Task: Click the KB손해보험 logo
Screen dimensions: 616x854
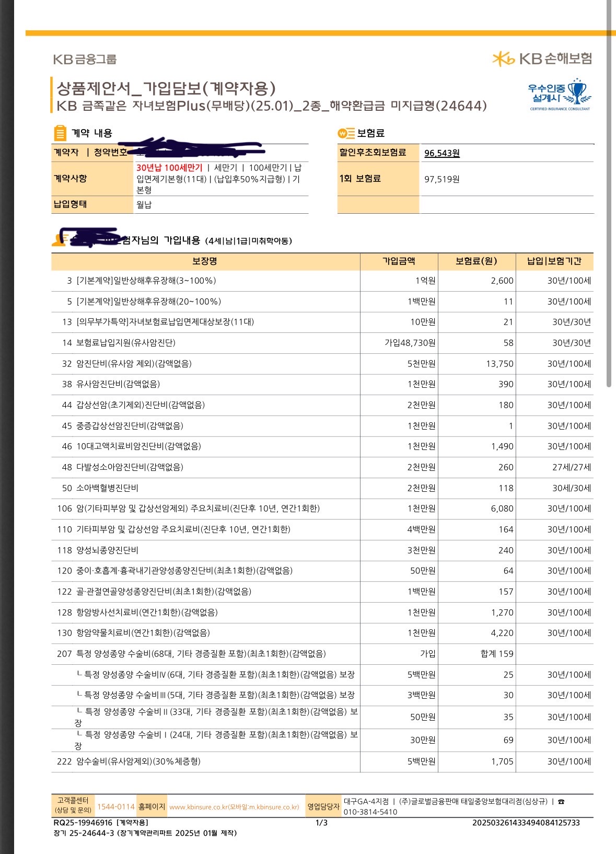Action: click(542, 59)
